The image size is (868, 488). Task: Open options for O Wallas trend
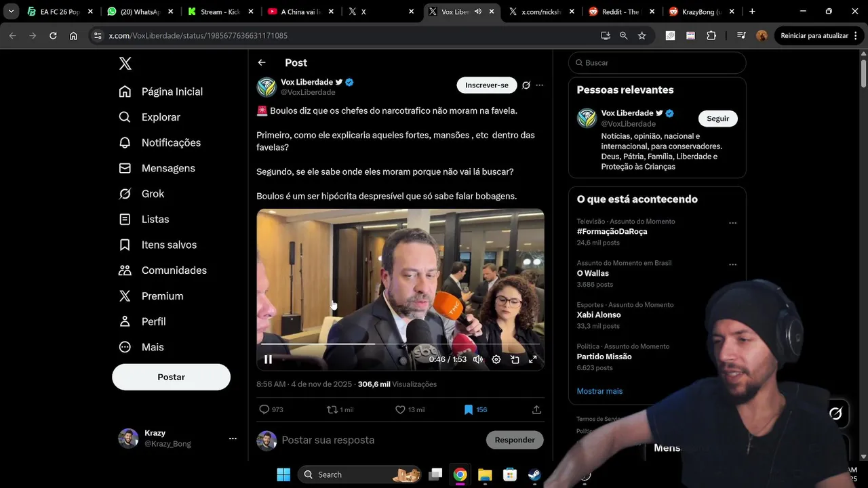coord(732,265)
